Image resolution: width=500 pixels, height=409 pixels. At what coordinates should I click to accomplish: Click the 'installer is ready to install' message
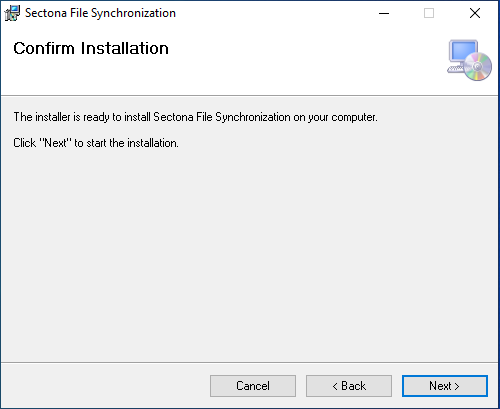click(195, 117)
